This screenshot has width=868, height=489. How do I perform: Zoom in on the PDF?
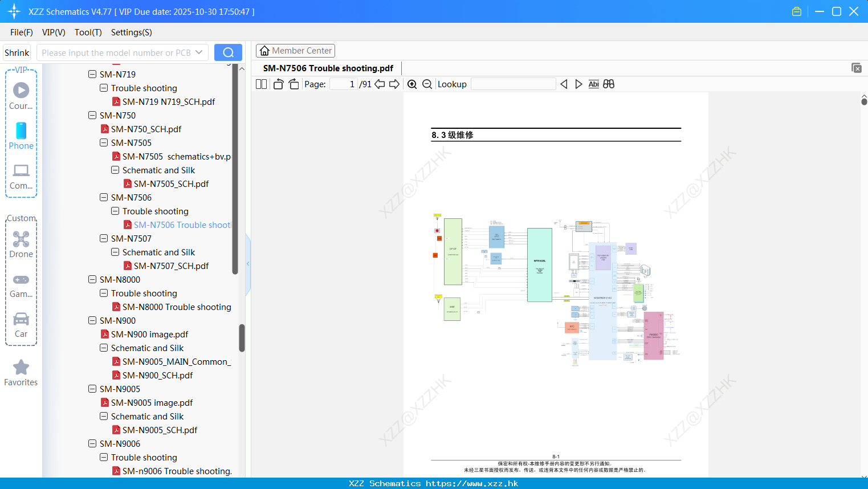[412, 84]
